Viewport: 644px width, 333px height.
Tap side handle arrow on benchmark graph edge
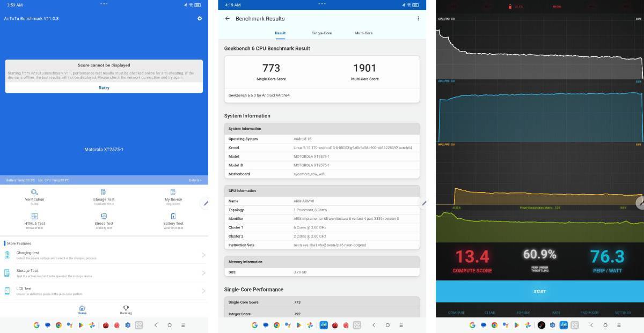[x=640, y=203]
